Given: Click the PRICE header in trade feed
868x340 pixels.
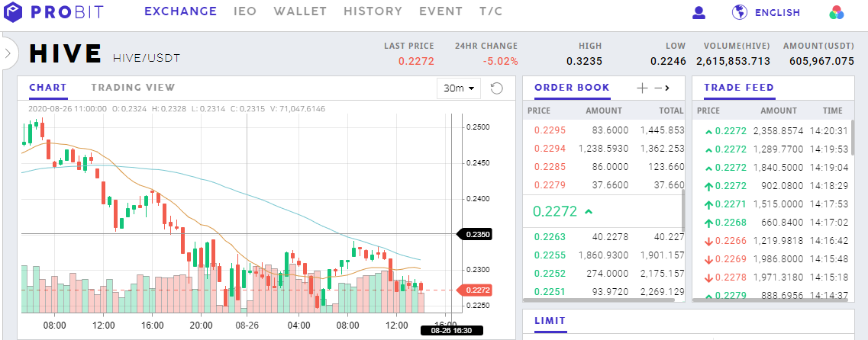Looking at the screenshot, I should (708, 111).
